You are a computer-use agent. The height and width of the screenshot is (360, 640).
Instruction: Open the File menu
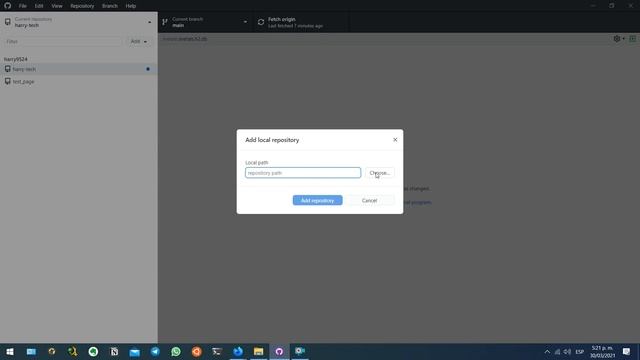click(22, 6)
